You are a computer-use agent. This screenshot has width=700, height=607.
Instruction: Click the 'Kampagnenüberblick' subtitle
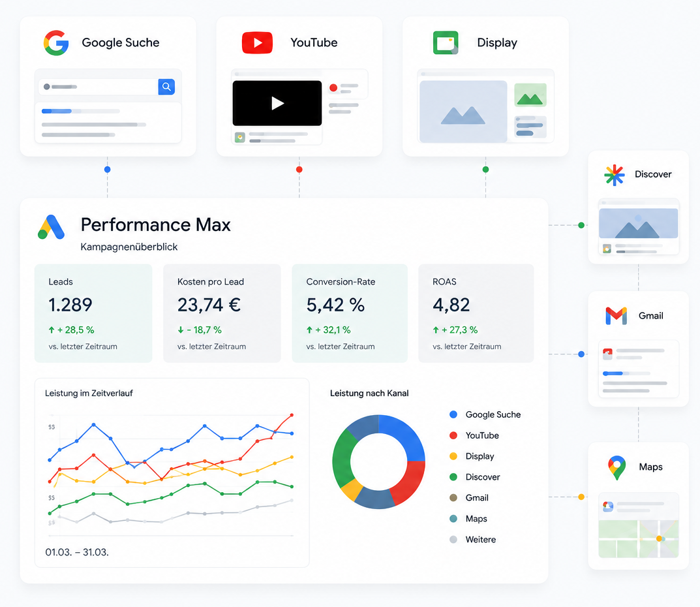pos(129,247)
